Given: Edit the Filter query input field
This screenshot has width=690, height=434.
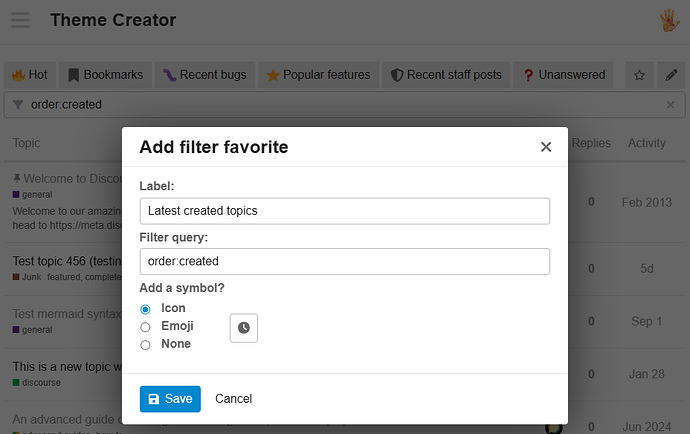Looking at the screenshot, I should [345, 261].
